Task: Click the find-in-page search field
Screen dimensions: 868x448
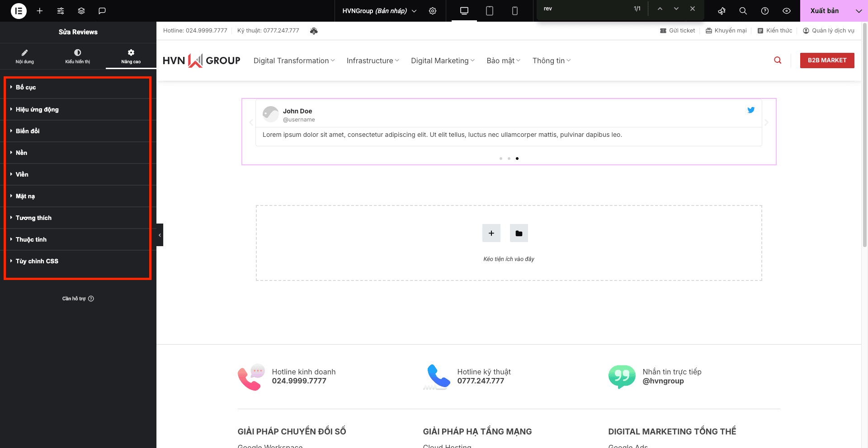Action: coord(585,9)
